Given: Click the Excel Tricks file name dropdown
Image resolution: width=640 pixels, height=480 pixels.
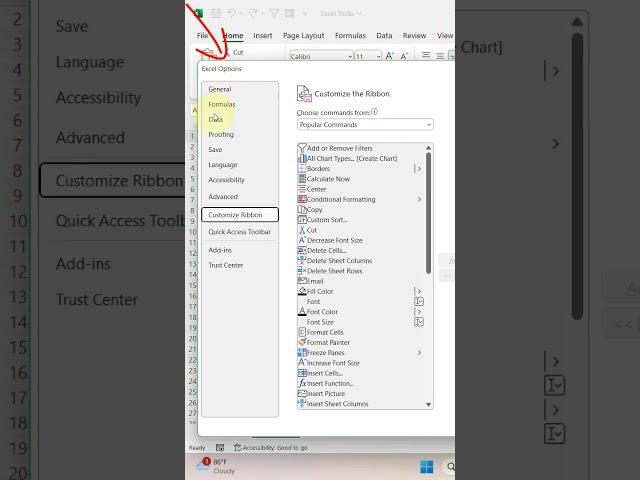Looking at the screenshot, I should [341, 13].
